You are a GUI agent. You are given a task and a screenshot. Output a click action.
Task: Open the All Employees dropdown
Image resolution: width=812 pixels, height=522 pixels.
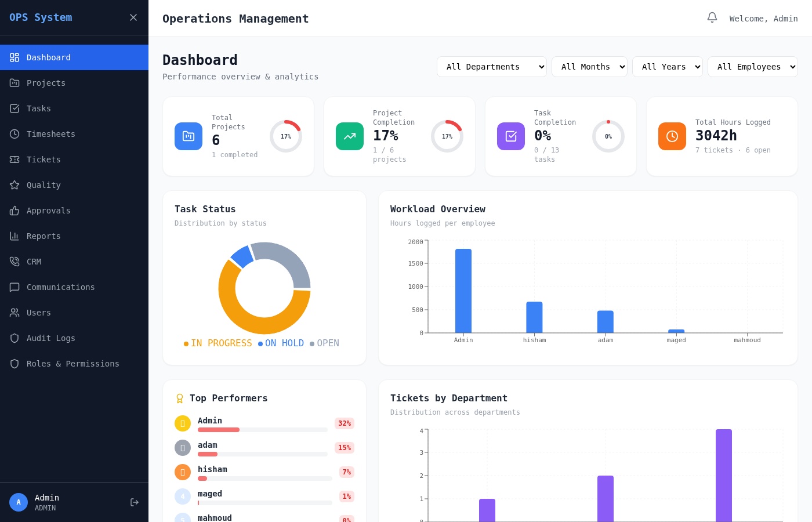point(752,67)
